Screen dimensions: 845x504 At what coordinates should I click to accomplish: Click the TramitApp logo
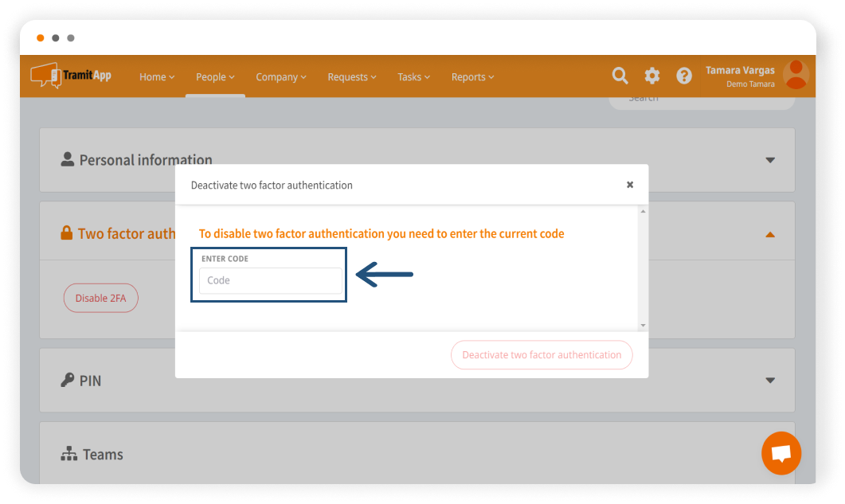(71, 76)
